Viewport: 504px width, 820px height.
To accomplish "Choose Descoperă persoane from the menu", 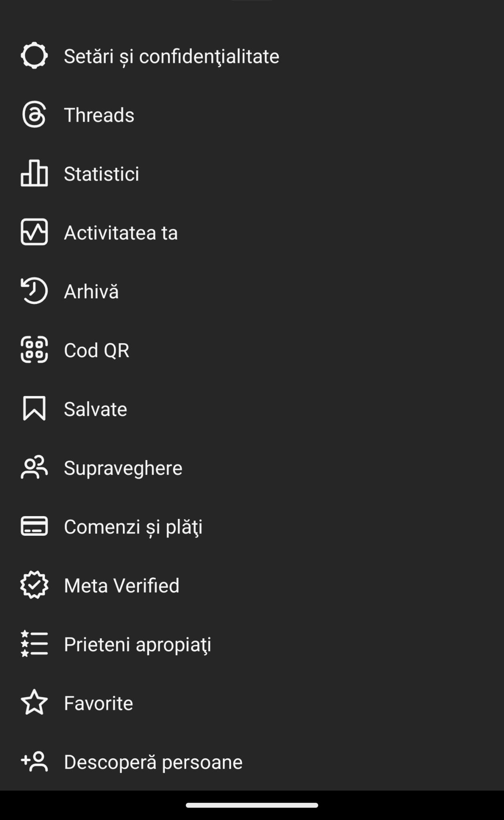I will (x=153, y=762).
